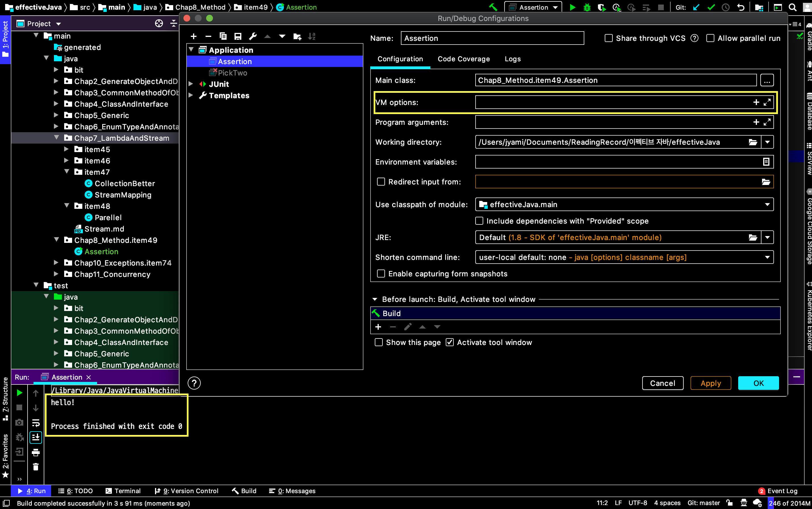Switch to the Code Coverage tab
The width and height of the screenshot is (812, 509).
464,59
